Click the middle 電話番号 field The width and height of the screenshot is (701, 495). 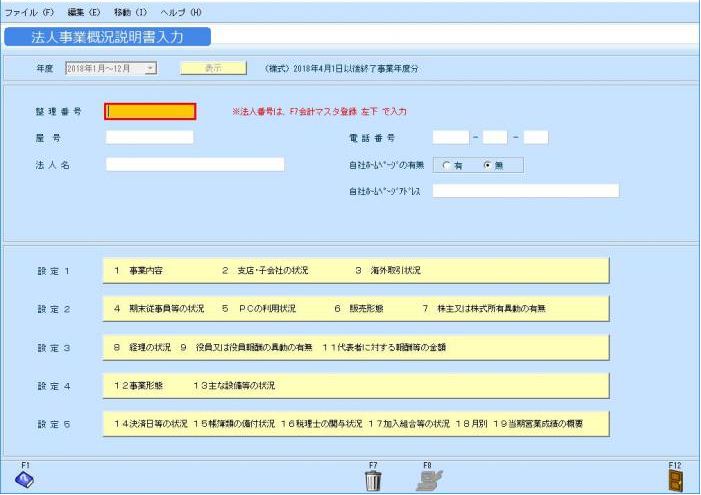click(495, 137)
